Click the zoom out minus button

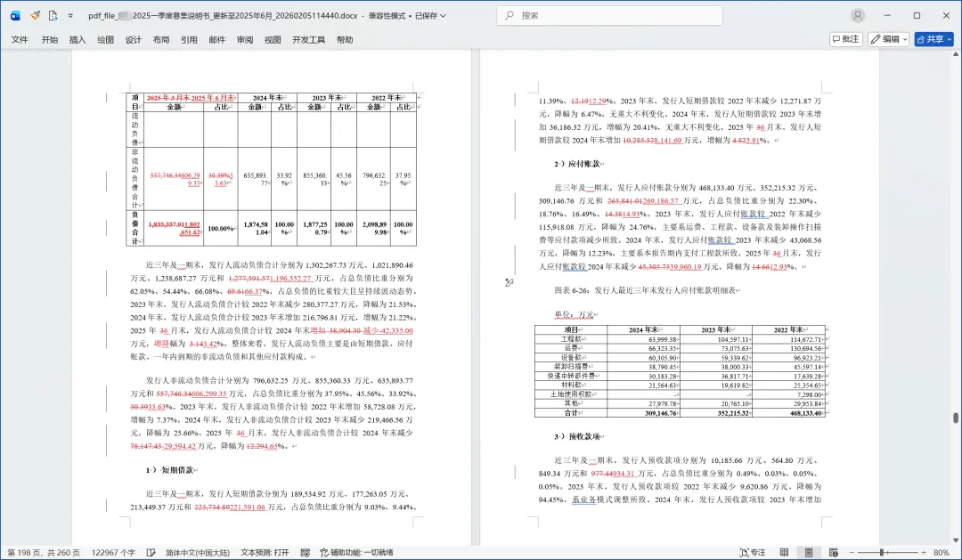[x=851, y=553]
